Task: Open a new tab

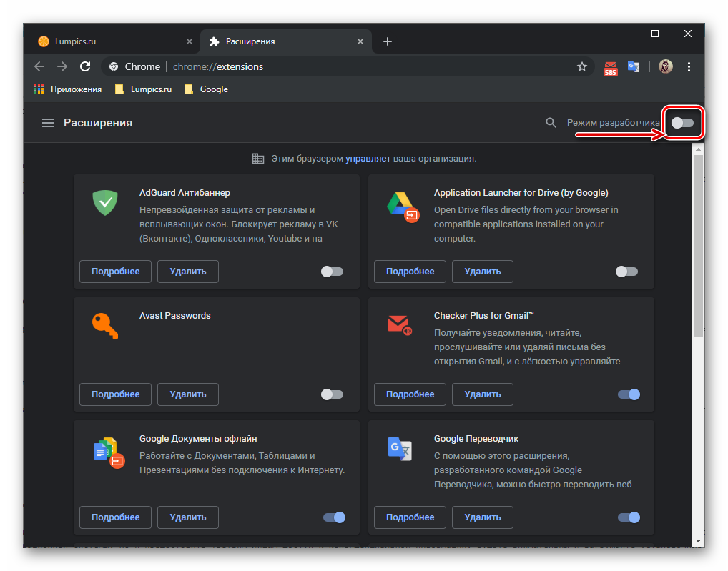Action: pos(388,41)
